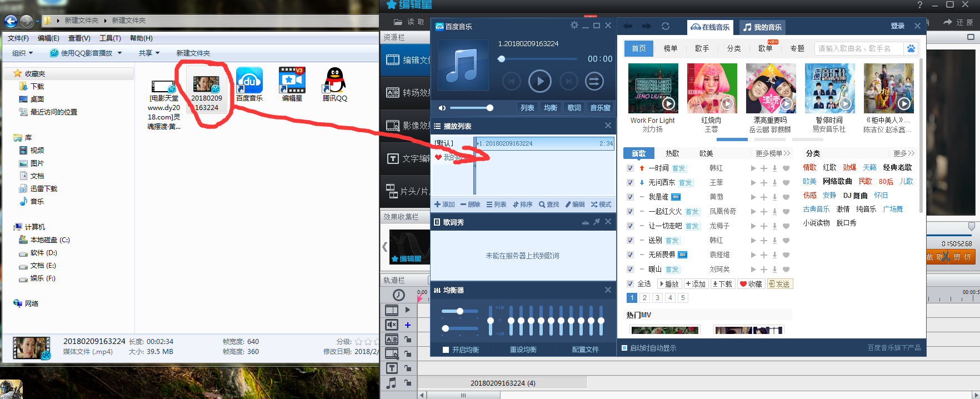Open the 文件(F) menu in explorer
This screenshot has width=980, height=399.
pyautogui.click(x=18, y=38)
